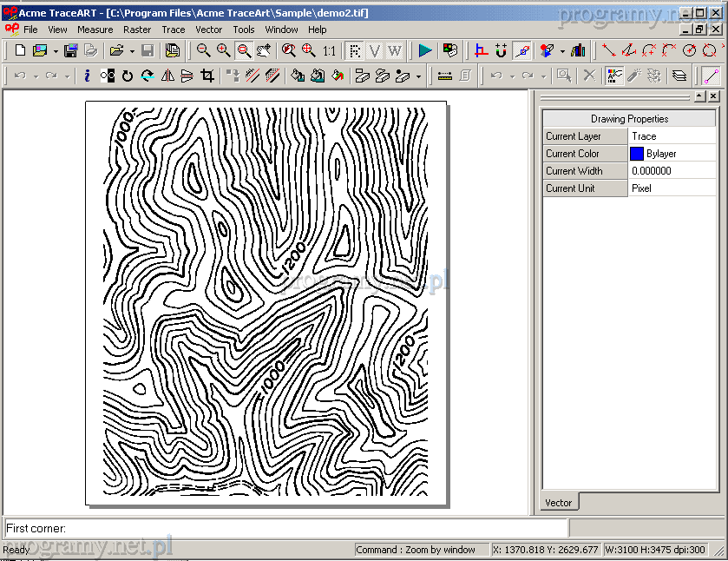Click the Drawing Properties header button

click(x=629, y=118)
